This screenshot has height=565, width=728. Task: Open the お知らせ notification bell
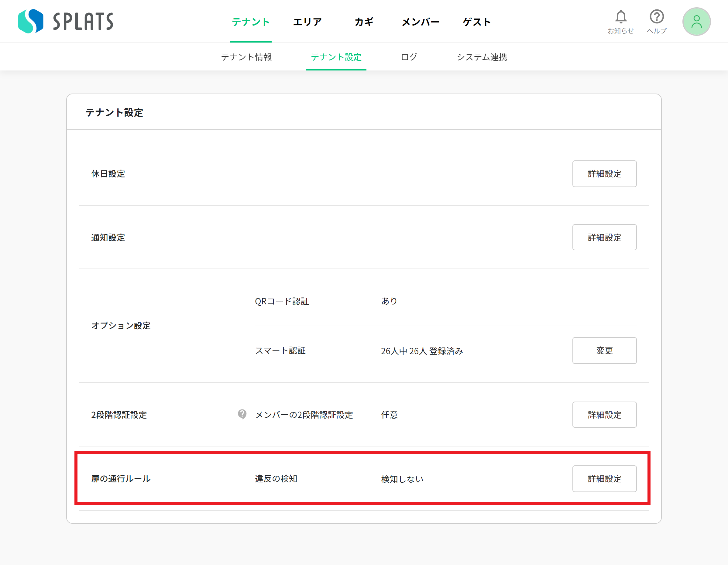[620, 17]
